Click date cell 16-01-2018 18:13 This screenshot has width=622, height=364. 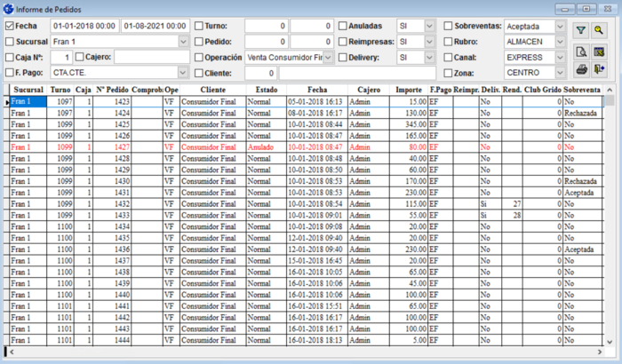[317, 340]
